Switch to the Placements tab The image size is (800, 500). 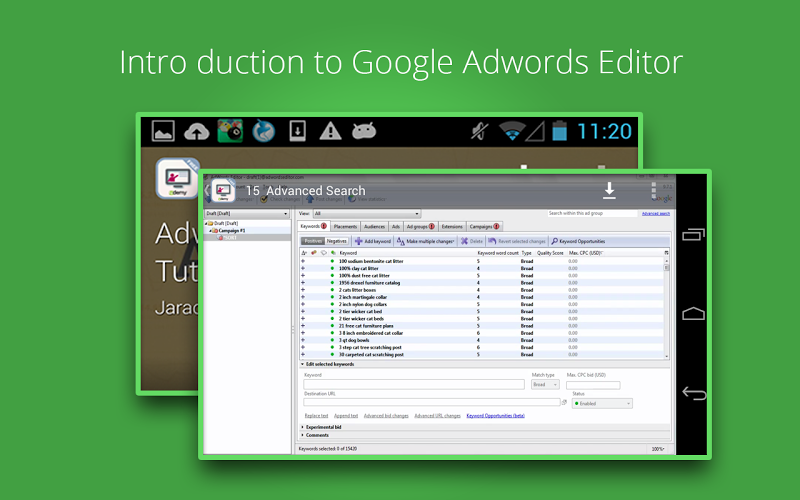click(348, 227)
